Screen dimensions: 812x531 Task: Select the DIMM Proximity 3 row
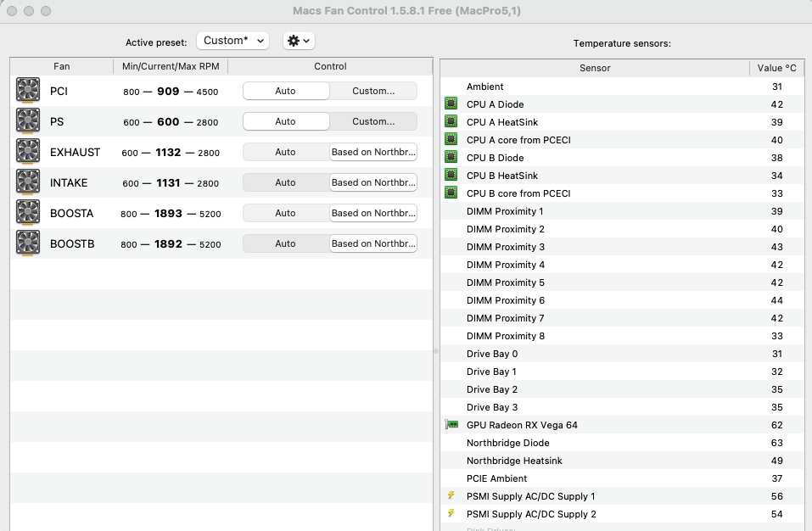[x=623, y=247]
